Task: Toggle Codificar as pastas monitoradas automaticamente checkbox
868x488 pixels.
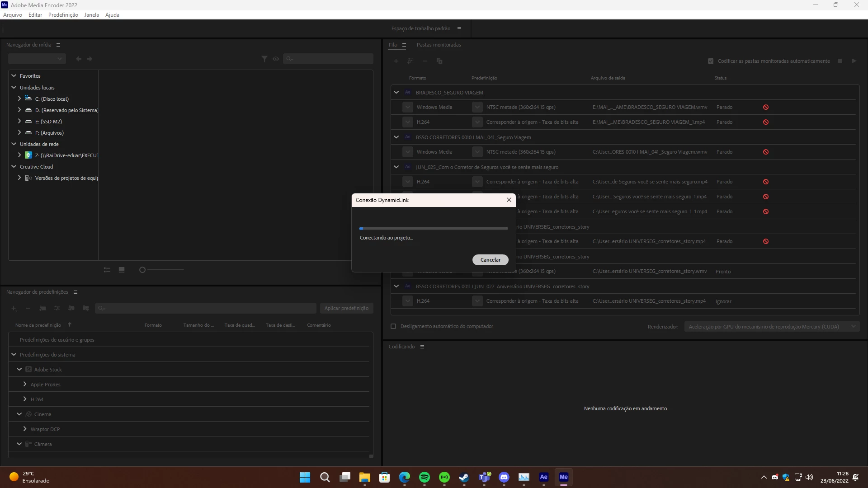Action: tap(711, 61)
